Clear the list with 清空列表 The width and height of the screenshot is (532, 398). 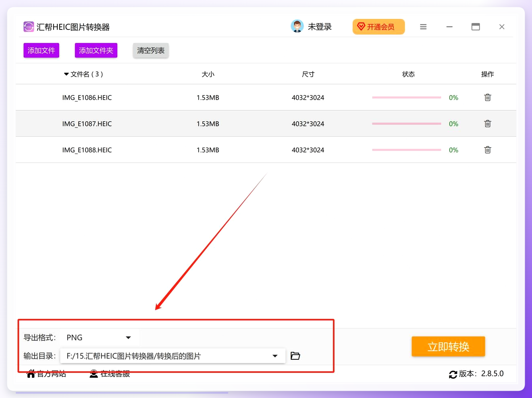[x=151, y=50]
